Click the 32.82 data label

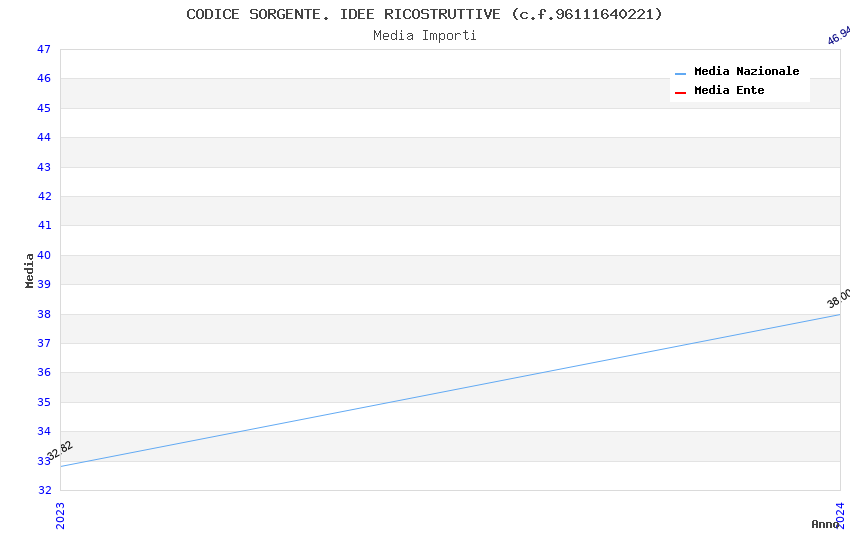[x=60, y=450]
